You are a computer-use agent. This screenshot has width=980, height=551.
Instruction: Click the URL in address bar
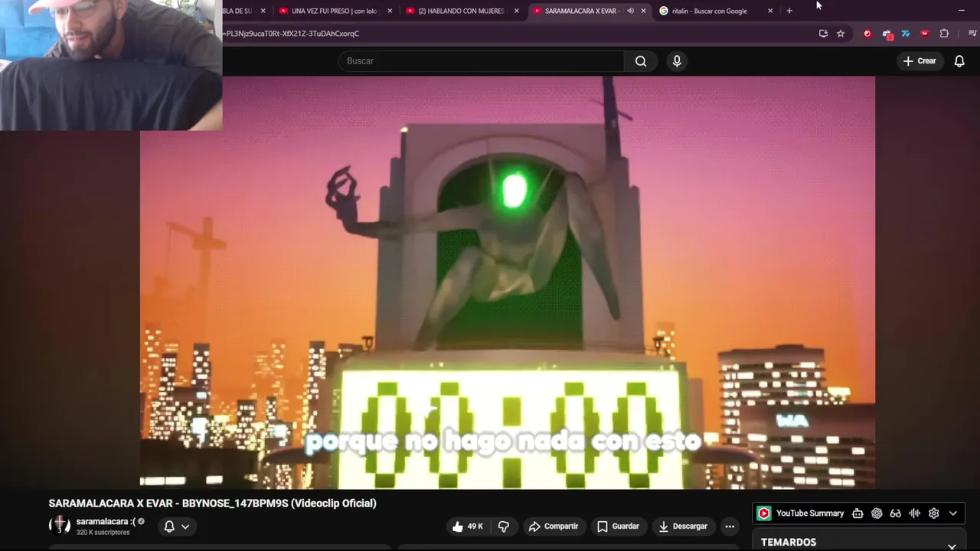point(291,34)
